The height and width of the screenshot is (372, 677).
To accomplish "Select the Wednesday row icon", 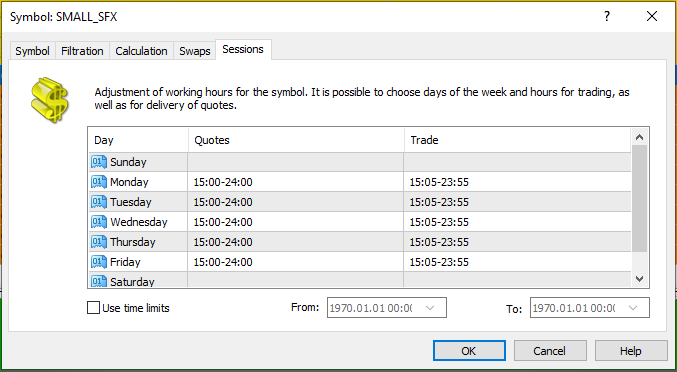I will (99, 222).
